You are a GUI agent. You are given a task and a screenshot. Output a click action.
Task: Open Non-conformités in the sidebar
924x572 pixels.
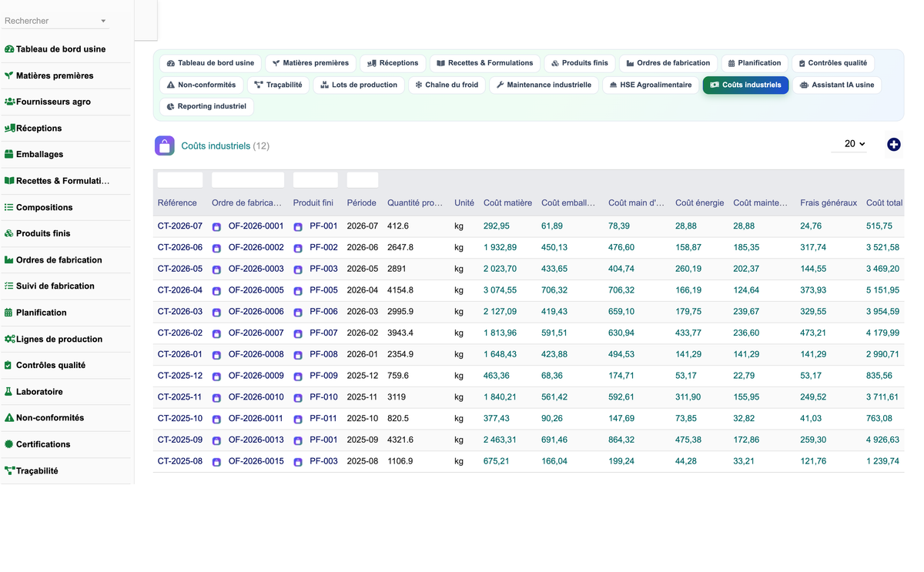click(50, 417)
